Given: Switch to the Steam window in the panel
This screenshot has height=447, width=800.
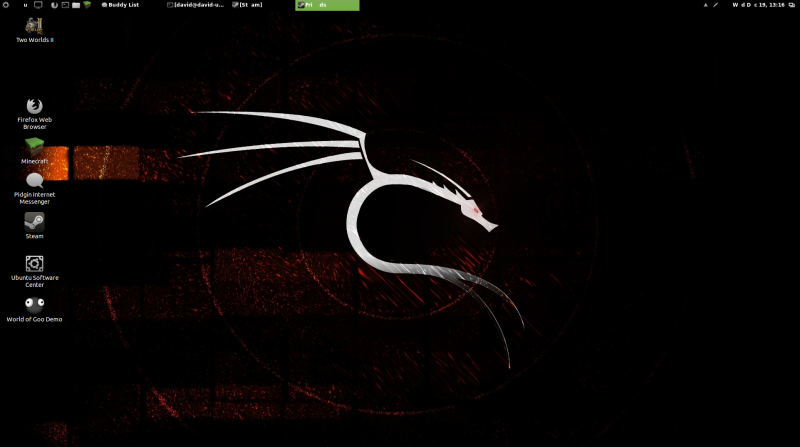Looking at the screenshot, I should (x=247, y=5).
